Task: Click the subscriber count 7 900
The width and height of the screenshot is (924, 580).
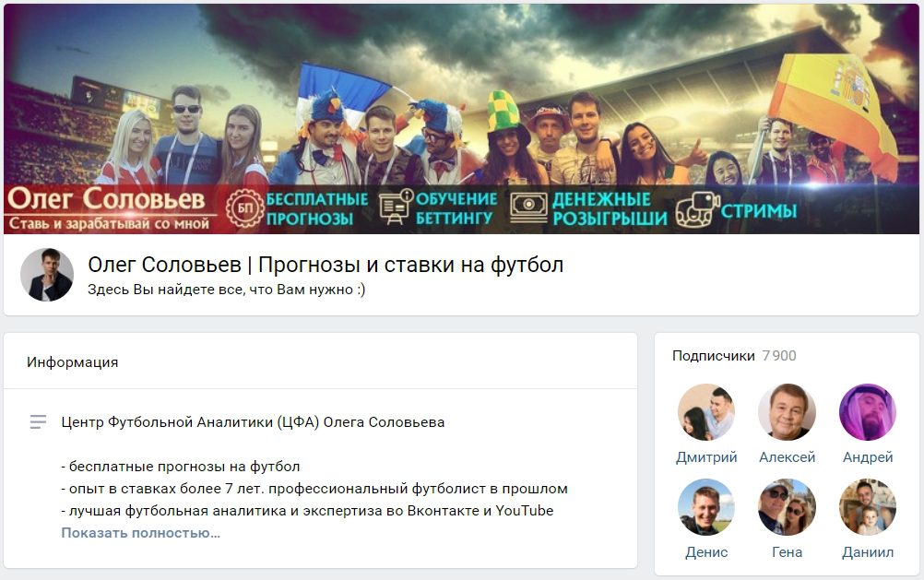Action: (778, 356)
